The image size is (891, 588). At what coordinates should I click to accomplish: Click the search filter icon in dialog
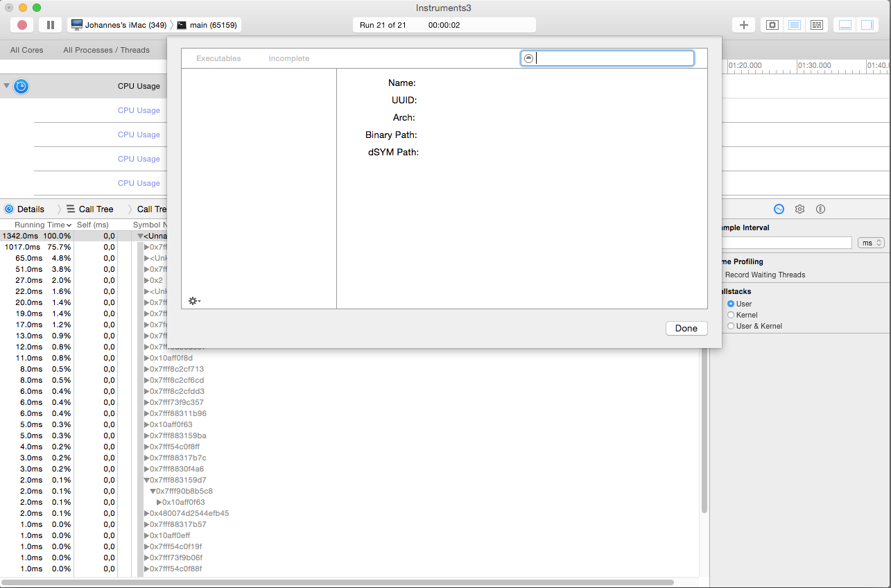click(529, 58)
